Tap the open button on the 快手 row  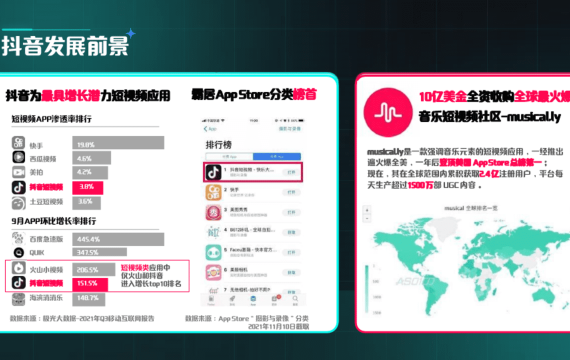tap(291, 192)
